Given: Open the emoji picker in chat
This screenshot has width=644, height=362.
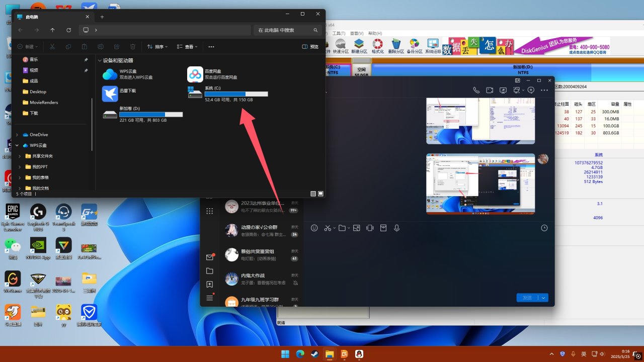Looking at the screenshot, I should 314,228.
